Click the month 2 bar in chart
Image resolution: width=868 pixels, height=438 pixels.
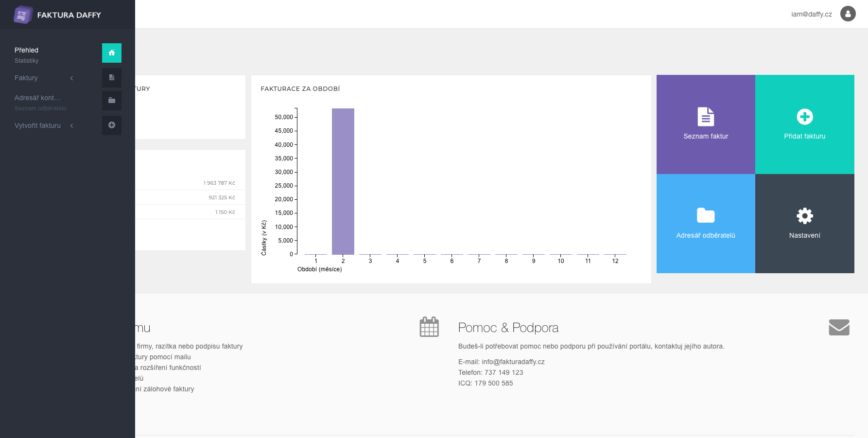coord(343,181)
